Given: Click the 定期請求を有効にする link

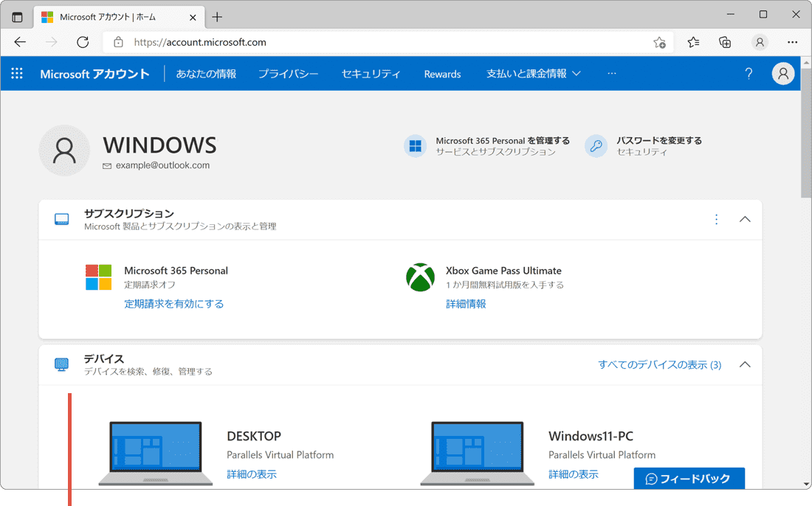Looking at the screenshot, I should click(174, 304).
